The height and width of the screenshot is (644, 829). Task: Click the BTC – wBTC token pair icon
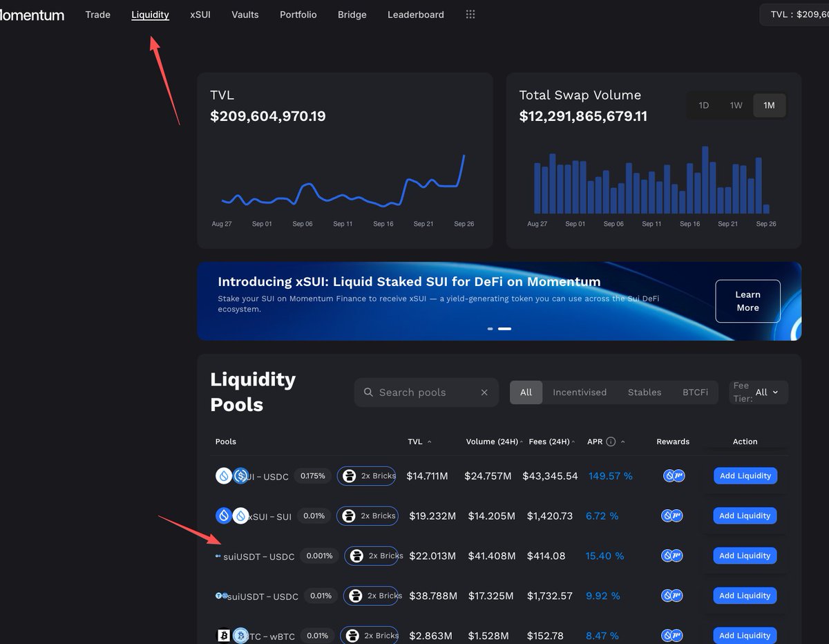pyautogui.click(x=232, y=636)
